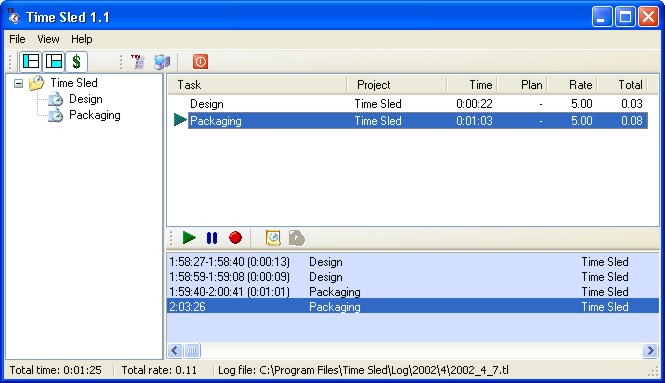665x383 pixels.
Task: Open the Help menu
Action: click(81, 39)
